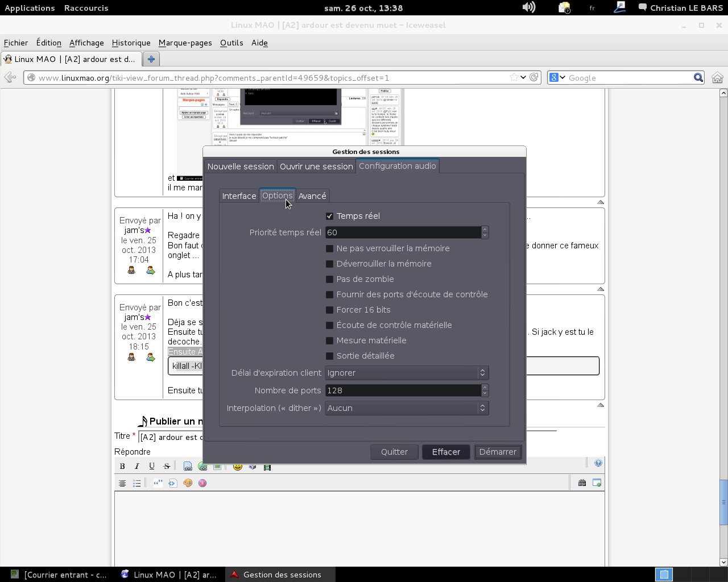728x582 pixels.
Task: Enable Écoute de contrôle matérielle
Action: 329,325
